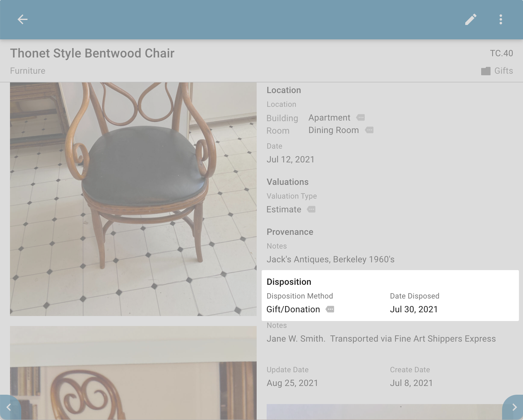Click the Gifts collection folder icon
The width and height of the screenshot is (523, 420).
486,71
